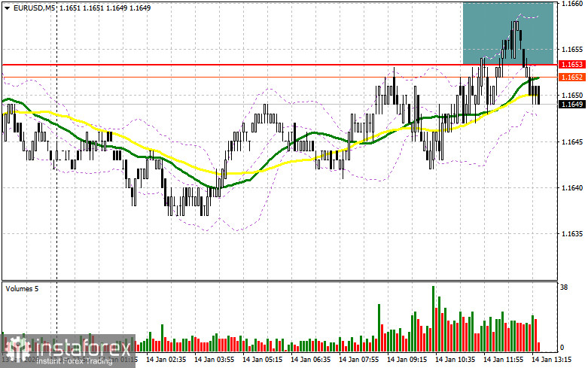Select the red 1.1653 price tag
Image resolution: width=588 pixels, height=368 pixels.
[x=572, y=65]
